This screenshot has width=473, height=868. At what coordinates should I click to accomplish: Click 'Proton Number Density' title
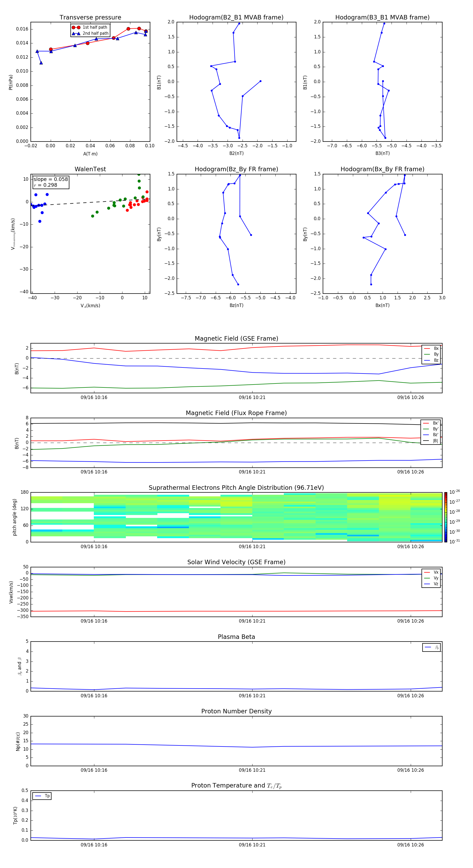coord(236,711)
